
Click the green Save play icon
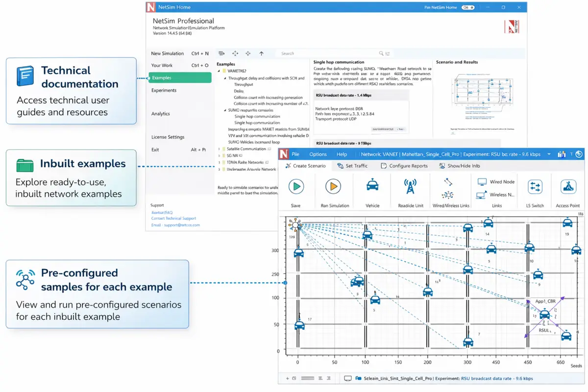(x=295, y=187)
